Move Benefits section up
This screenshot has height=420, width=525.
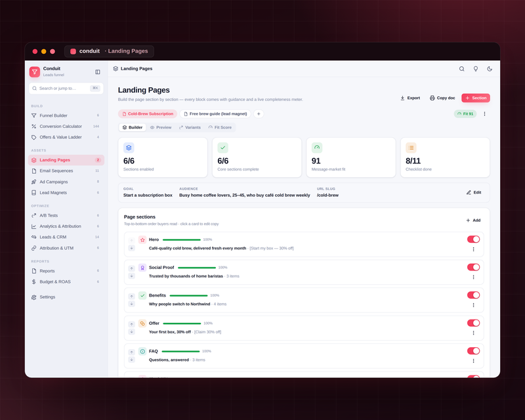pyautogui.click(x=132, y=296)
